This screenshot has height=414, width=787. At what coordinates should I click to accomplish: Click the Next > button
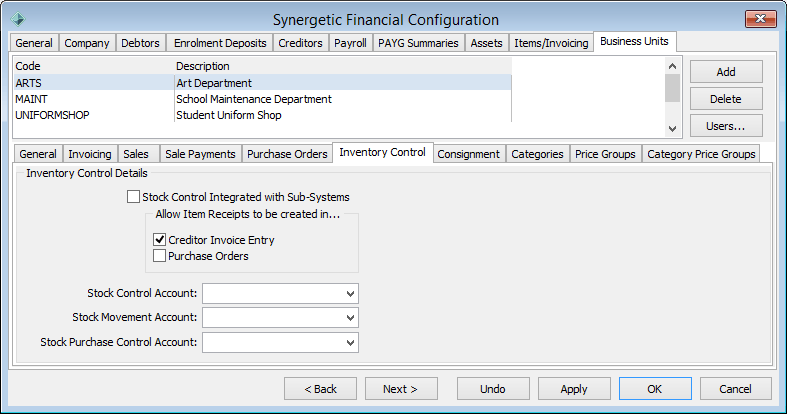coord(401,389)
